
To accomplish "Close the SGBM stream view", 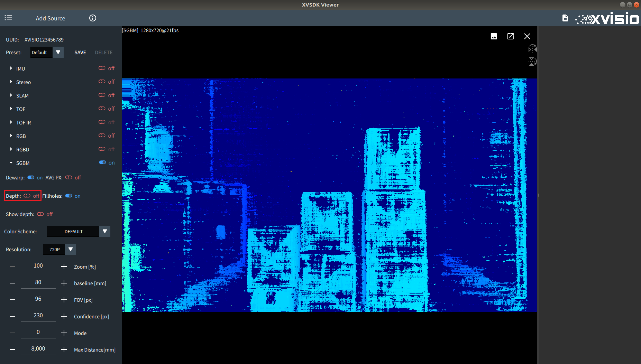I will point(527,36).
